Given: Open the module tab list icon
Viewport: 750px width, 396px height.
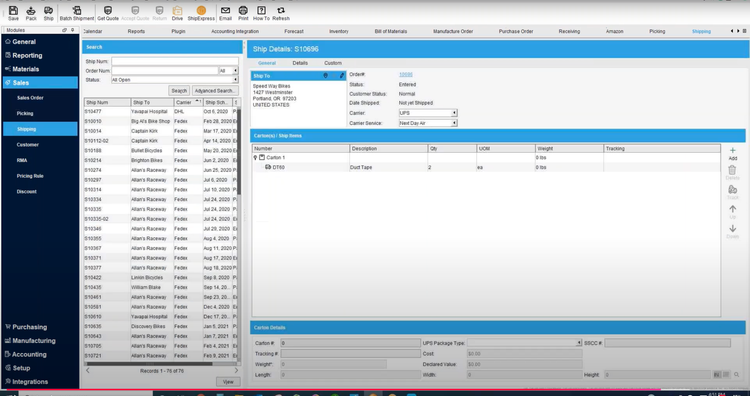Looking at the screenshot, I should (744, 31).
